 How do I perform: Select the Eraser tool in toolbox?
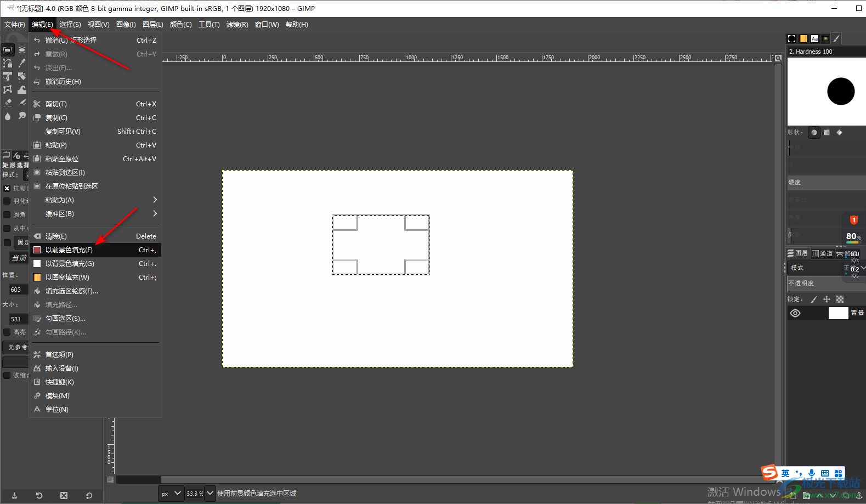click(x=7, y=103)
